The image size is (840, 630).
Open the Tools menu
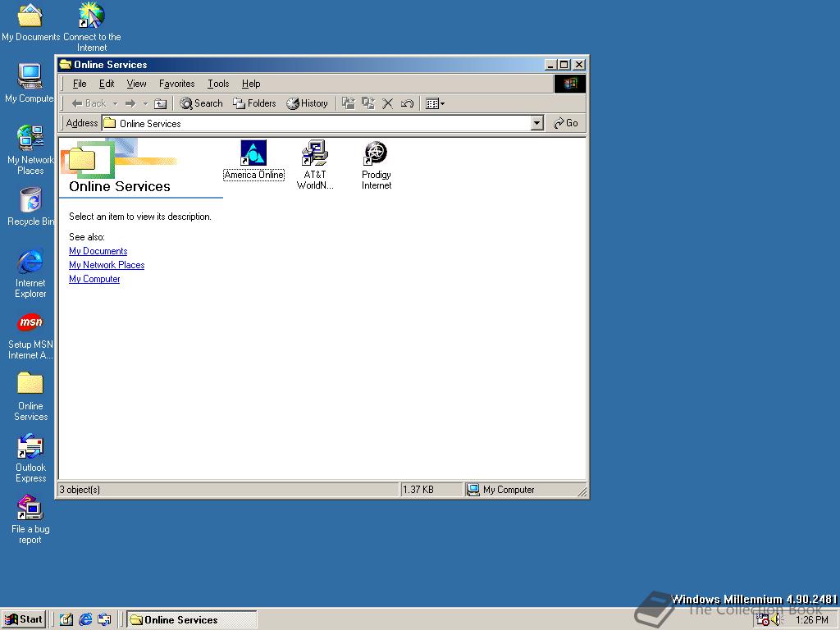coord(218,84)
